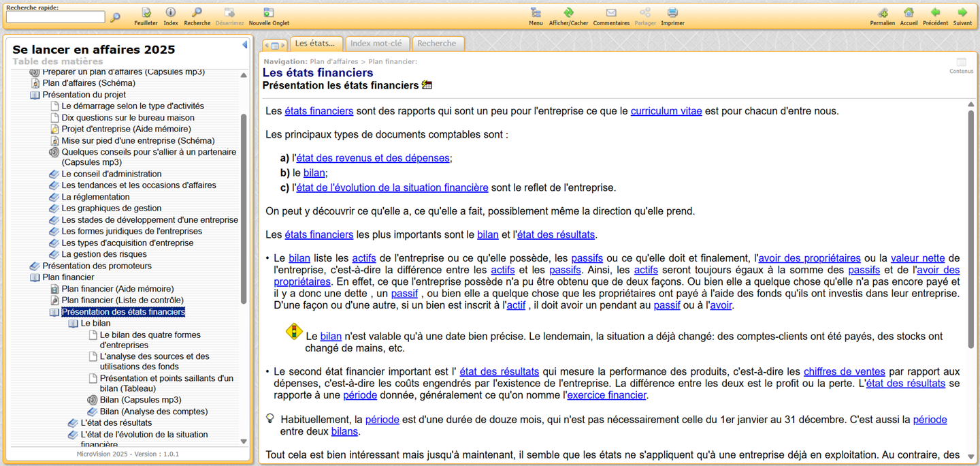The width and height of the screenshot is (980, 466).
Task: Collapse the Plan financier tree node
Action: tap(35, 277)
